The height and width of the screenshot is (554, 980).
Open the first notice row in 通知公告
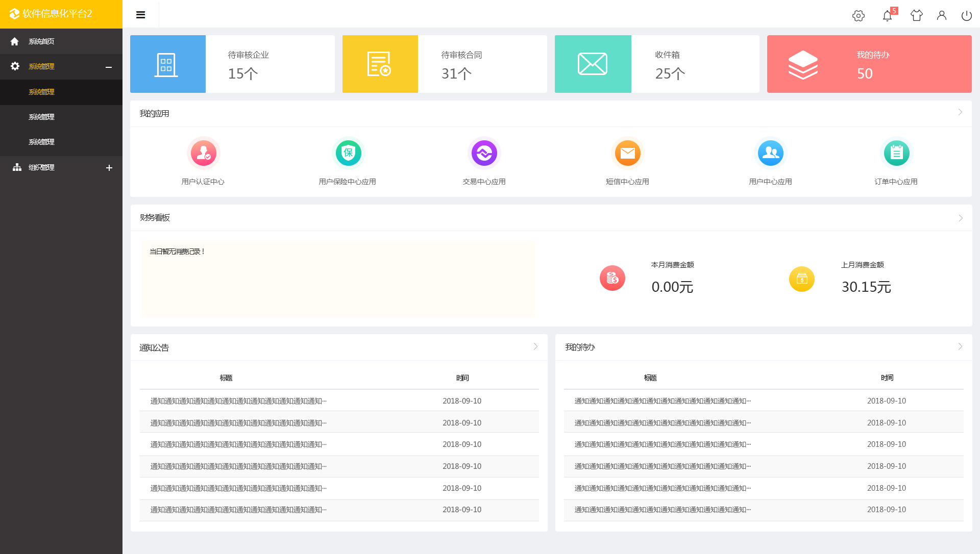[x=238, y=401]
